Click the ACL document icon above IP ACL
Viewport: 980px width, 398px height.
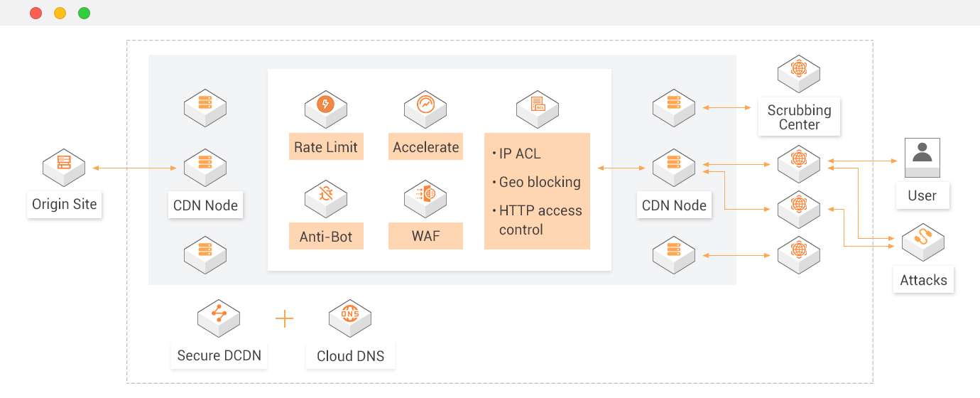coord(537,107)
